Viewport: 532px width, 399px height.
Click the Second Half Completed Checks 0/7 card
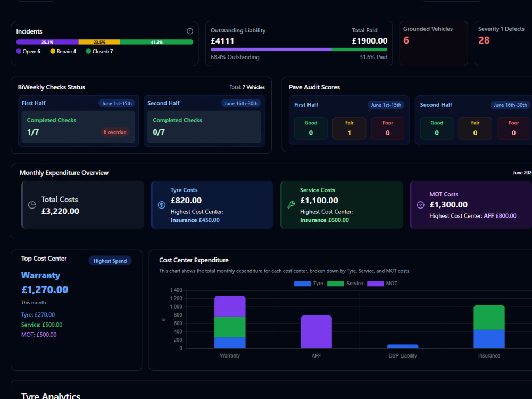pyautogui.click(x=204, y=127)
